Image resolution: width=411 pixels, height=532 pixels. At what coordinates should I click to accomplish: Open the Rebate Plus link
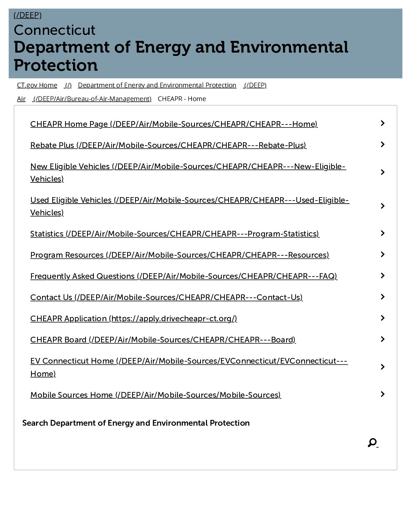[x=168, y=145]
